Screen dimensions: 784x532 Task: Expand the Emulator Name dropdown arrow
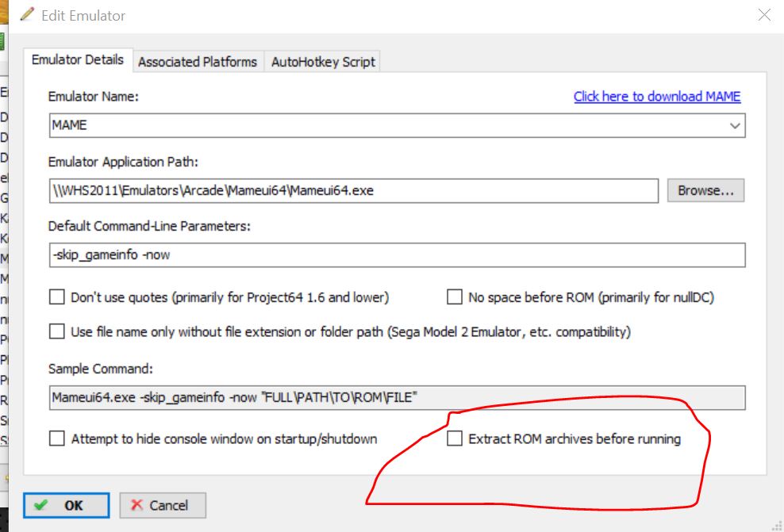pyautogui.click(x=735, y=125)
